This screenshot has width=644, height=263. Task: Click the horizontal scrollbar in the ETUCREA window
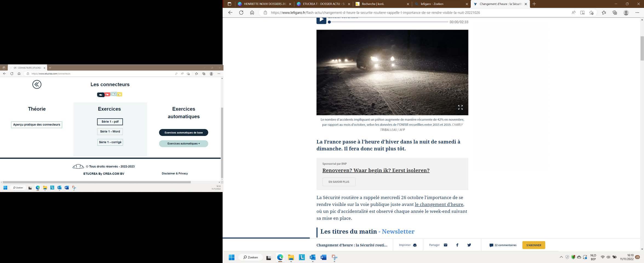click(x=97, y=182)
